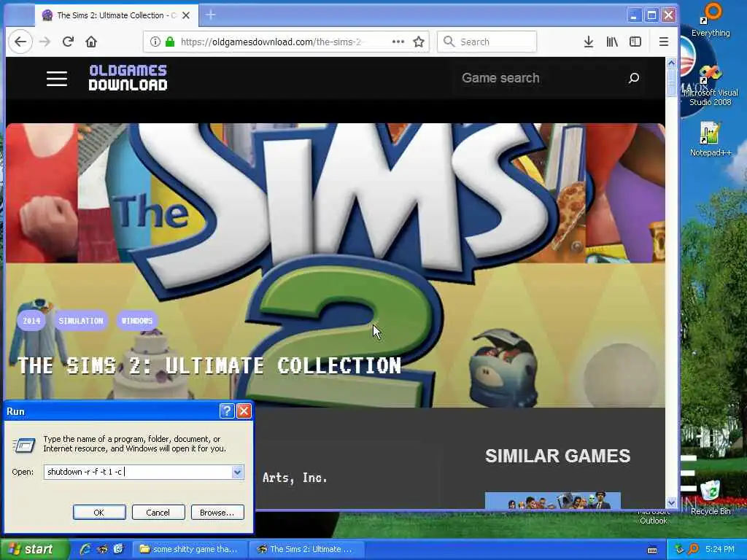Image resolution: width=747 pixels, height=560 pixels.
Task: Click the Run dialog Open text field
Action: tap(138, 472)
